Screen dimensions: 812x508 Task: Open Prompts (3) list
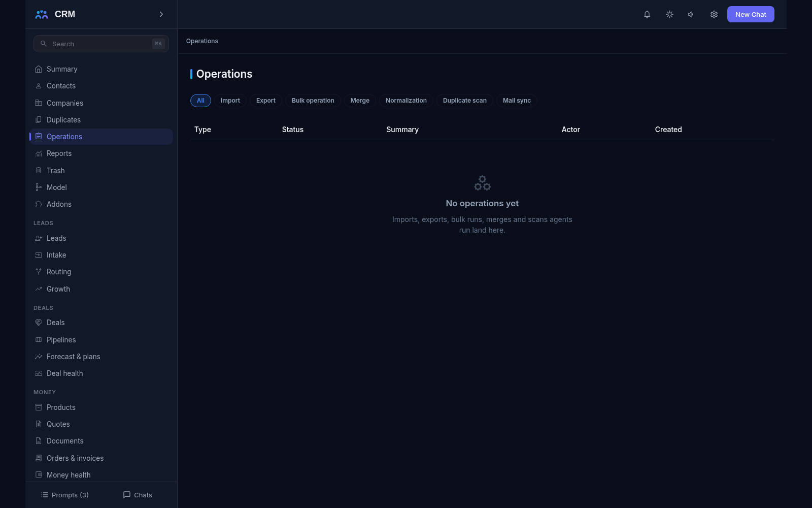(64, 495)
